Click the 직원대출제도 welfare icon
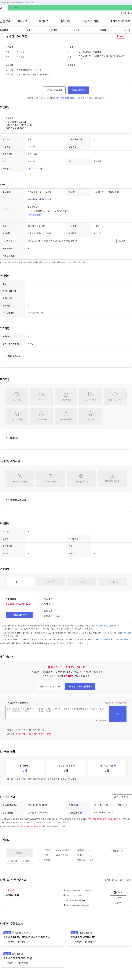The width and height of the screenshot is (132, 980). (41, 416)
